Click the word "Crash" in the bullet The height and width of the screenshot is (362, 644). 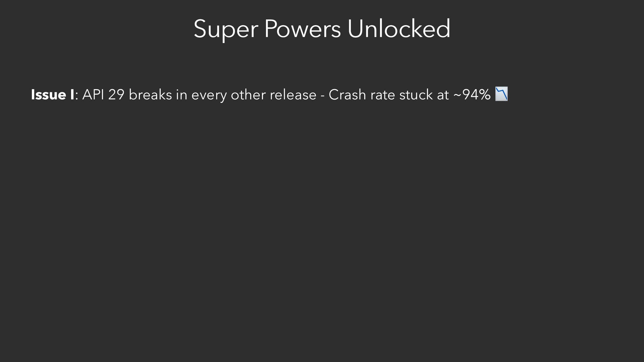click(x=347, y=95)
